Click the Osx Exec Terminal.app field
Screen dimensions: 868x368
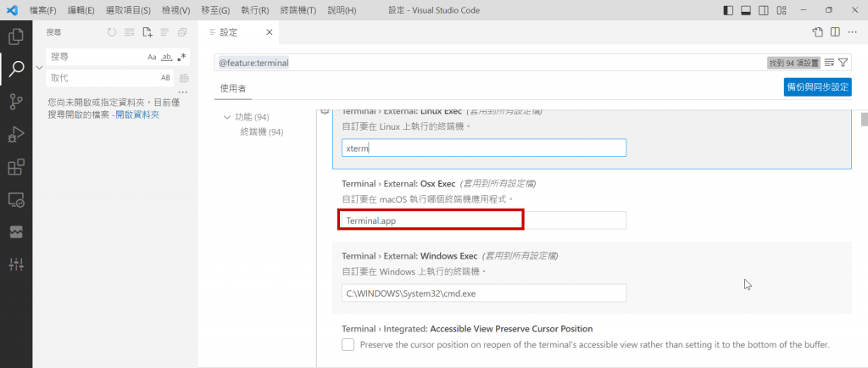484,220
